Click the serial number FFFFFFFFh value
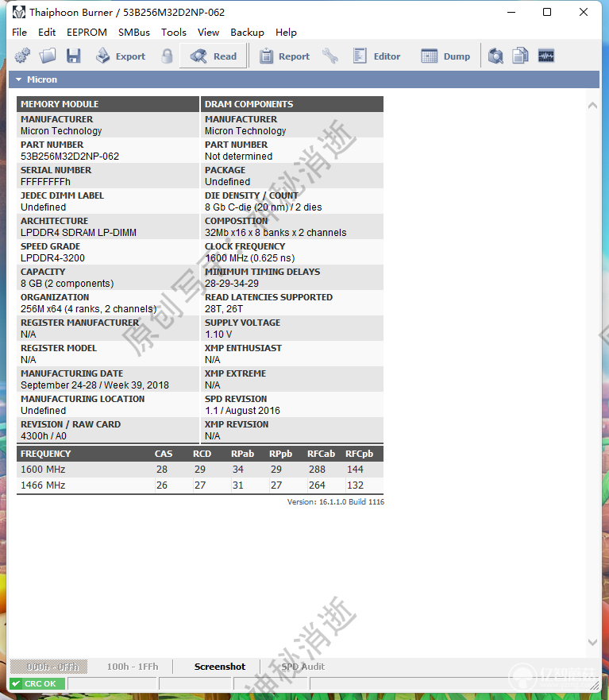The width and height of the screenshot is (609, 700). (45, 182)
